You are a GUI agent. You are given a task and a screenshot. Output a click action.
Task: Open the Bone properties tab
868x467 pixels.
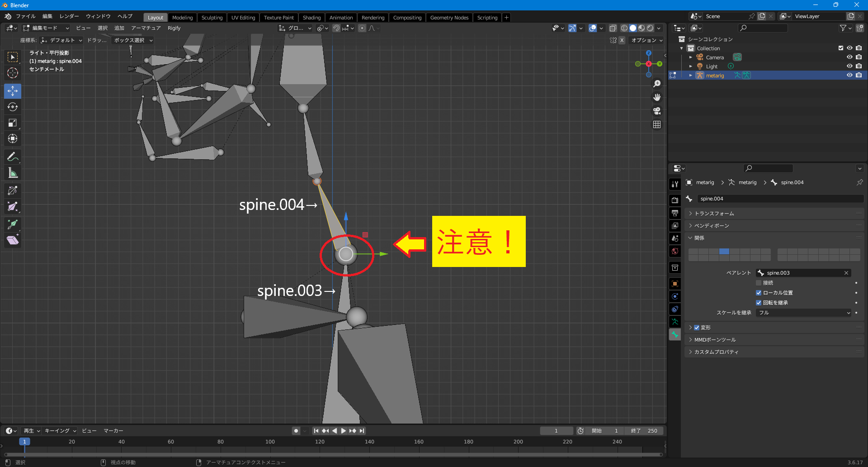(675, 334)
